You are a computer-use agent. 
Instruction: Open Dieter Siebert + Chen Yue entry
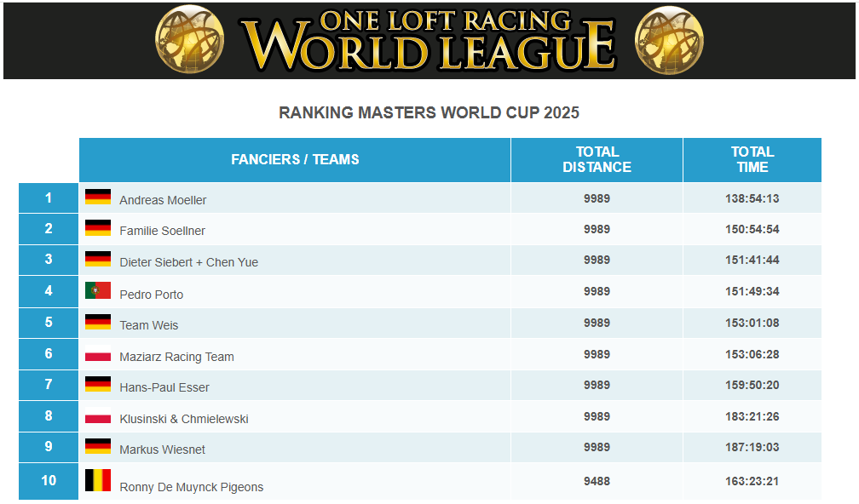click(x=188, y=262)
